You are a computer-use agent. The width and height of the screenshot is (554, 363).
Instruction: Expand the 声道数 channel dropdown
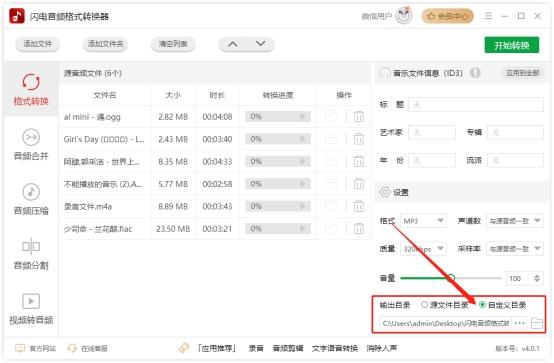514,221
